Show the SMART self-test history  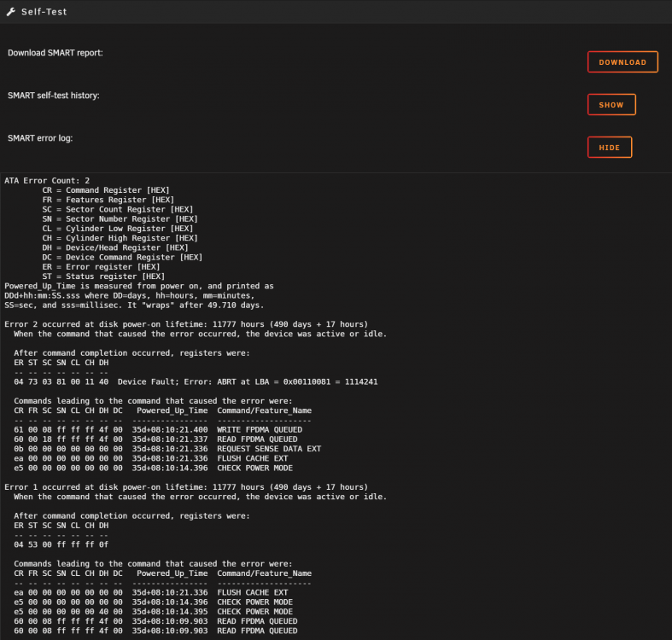click(611, 104)
